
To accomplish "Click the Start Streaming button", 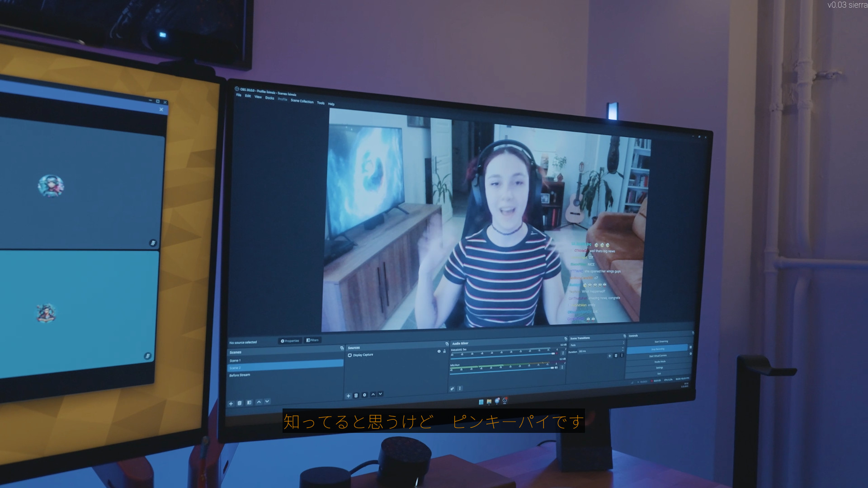I will pos(660,342).
